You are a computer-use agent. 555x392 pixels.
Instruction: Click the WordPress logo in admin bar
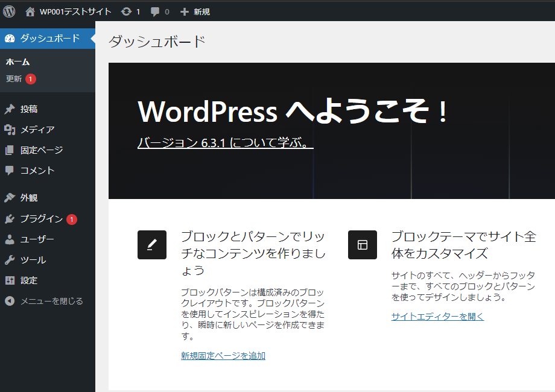click(x=9, y=11)
